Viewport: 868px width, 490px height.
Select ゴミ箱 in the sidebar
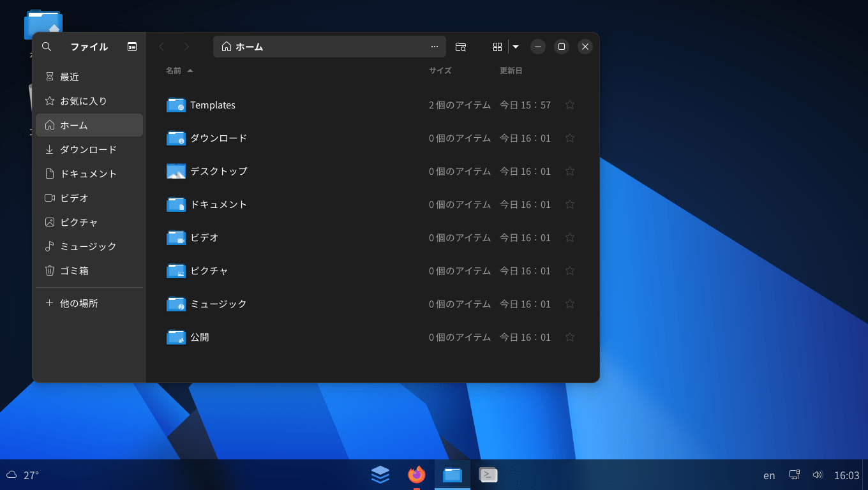tap(74, 271)
